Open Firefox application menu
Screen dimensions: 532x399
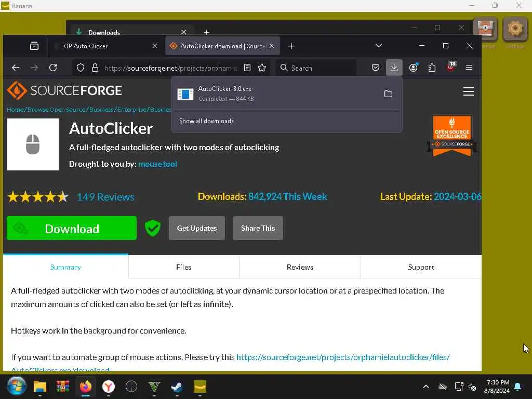point(469,68)
